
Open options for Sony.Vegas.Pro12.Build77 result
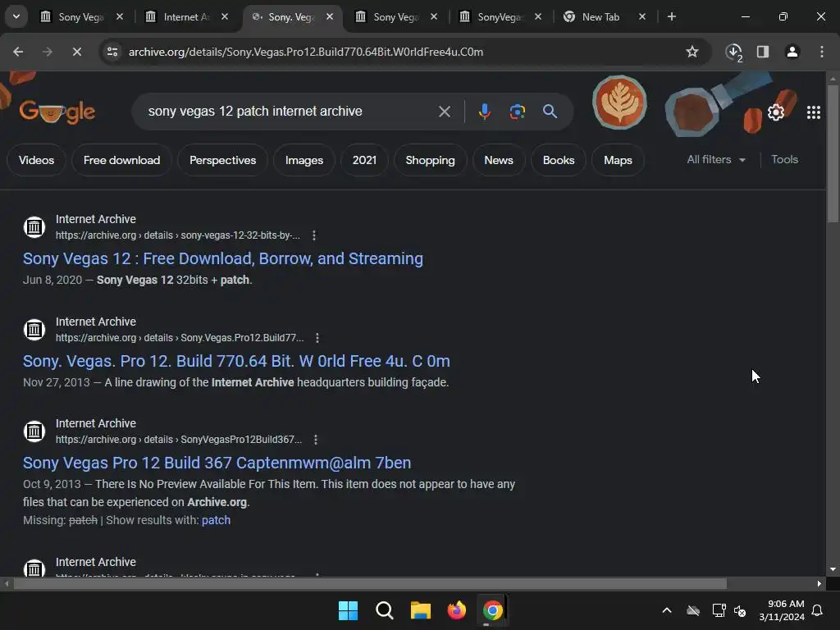317,338
